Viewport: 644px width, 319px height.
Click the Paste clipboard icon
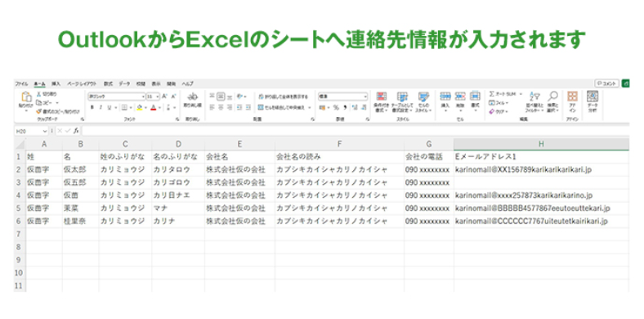click(x=26, y=97)
